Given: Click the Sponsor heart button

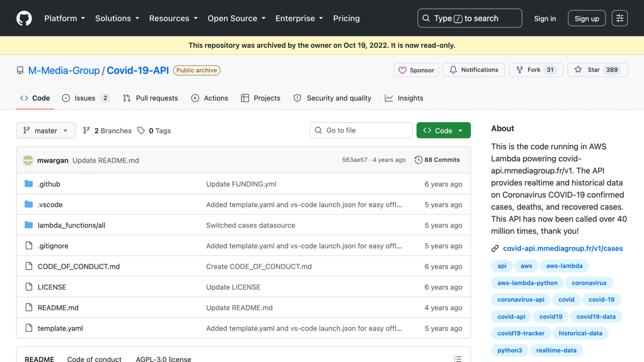Looking at the screenshot, I should tap(417, 70).
